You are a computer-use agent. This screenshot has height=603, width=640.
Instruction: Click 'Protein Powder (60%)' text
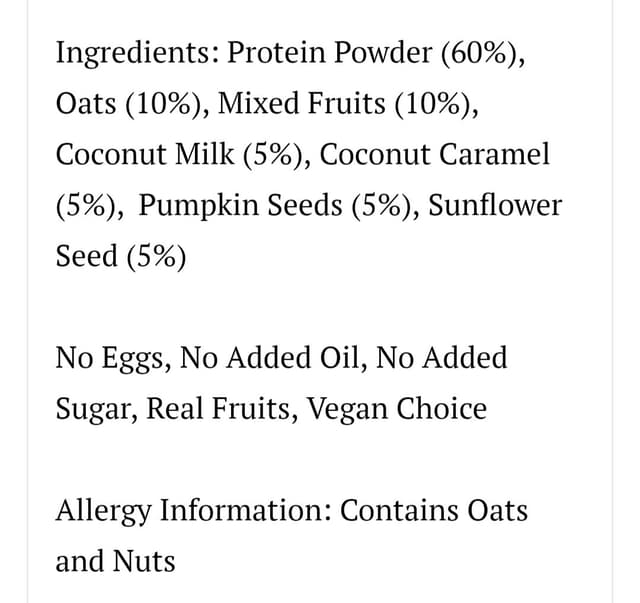click(x=372, y=53)
